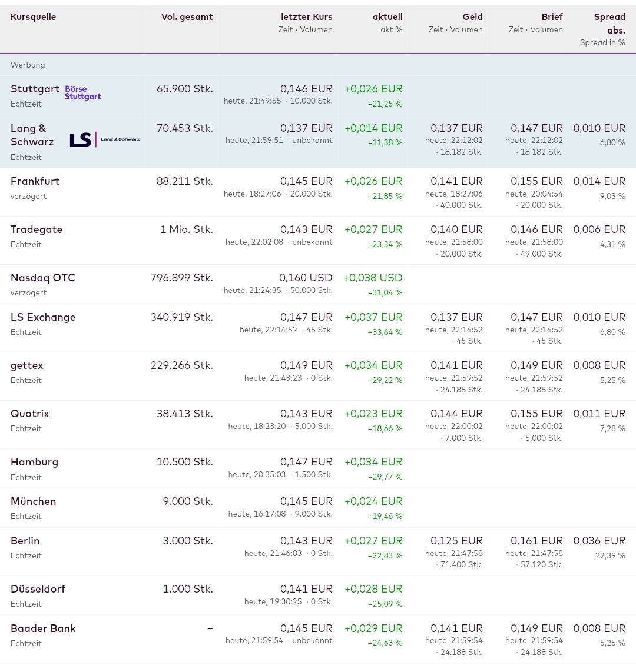
Task: Select Hamburg last price 0,147 EUR
Action: pyautogui.click(x=306, y=462)
